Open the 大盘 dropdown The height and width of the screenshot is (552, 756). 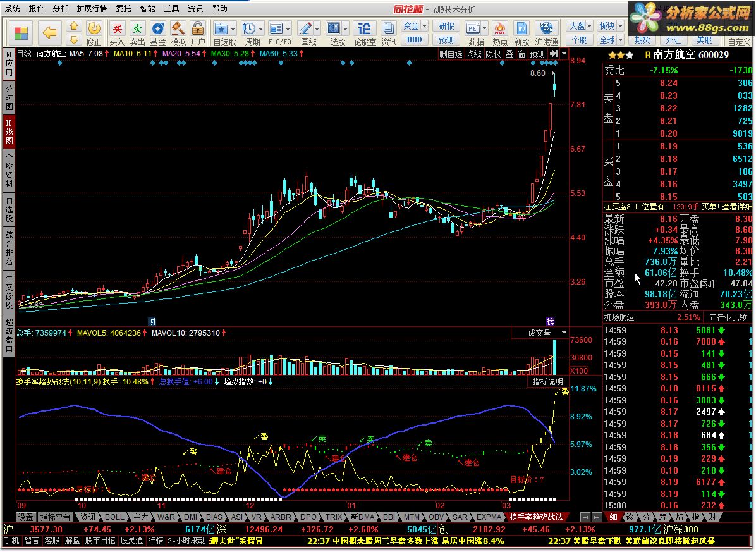[580, 26]
